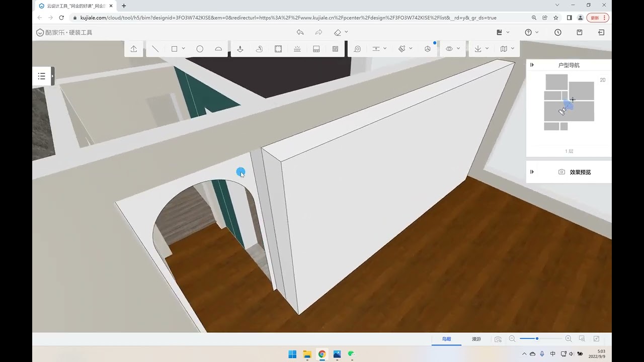Viewport: 644px width, 362px height.
Task: Open the rectangle tool dropdown arrow
Action: (x=184, y=49)
